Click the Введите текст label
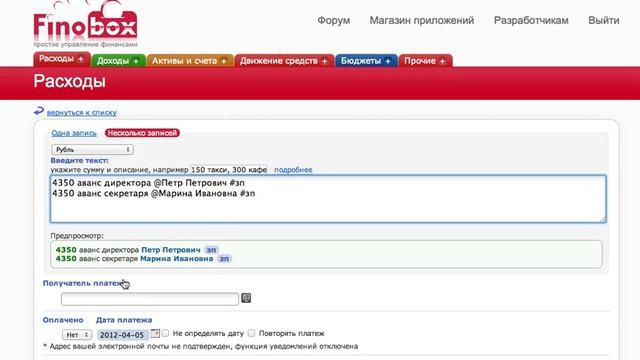The image size is (640, 360). click(x=80, y=160)
